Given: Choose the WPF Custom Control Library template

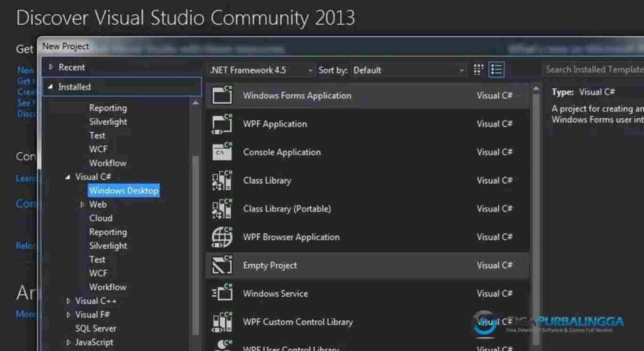Looking at the screenshot, I should [367, 322].
